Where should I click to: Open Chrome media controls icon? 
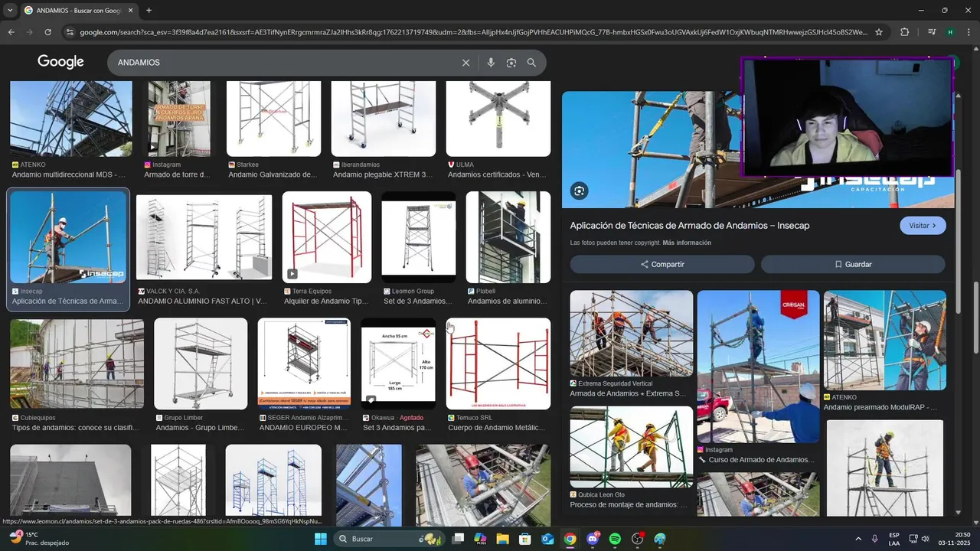coord(932,32)
